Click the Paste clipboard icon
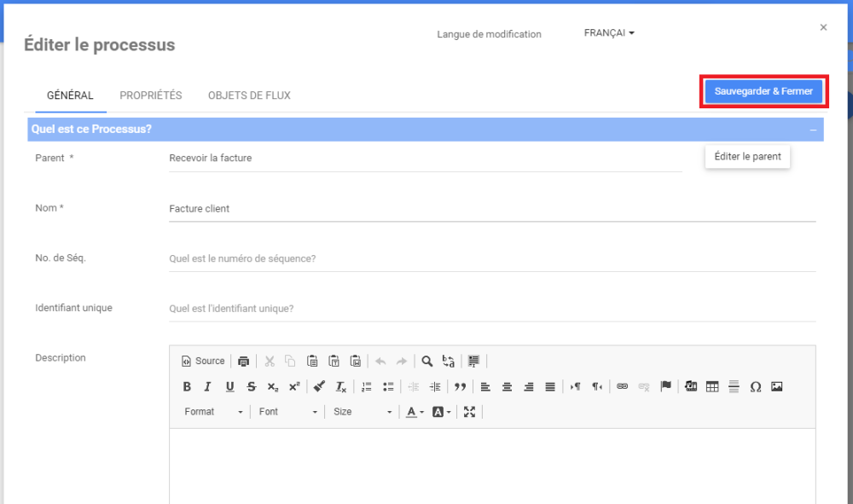853x504 pixels. pos(312,361)
